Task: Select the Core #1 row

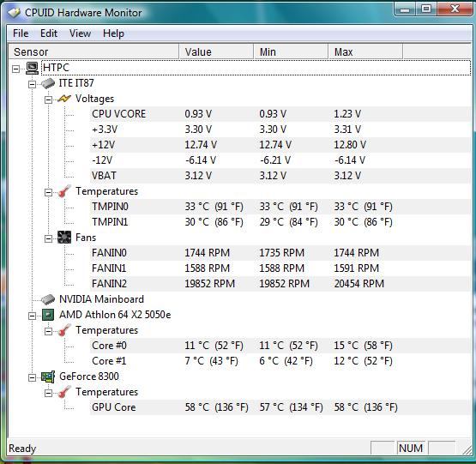Action: pyautogui.click(x=280, y=361)
